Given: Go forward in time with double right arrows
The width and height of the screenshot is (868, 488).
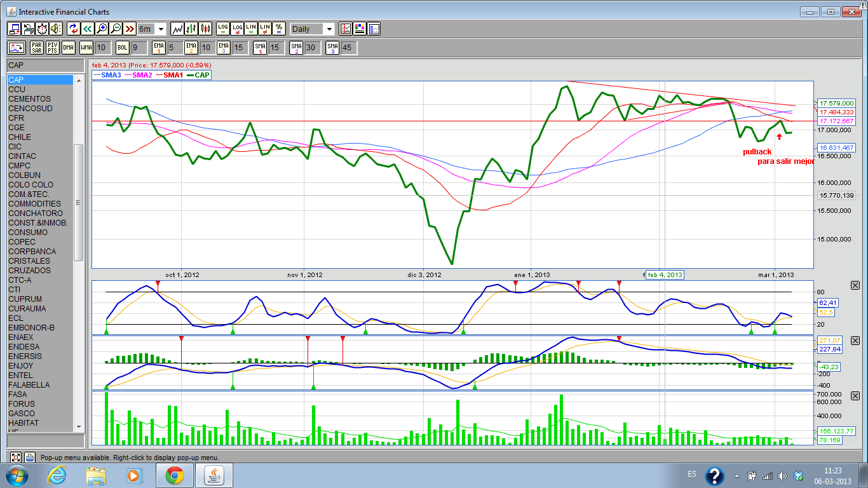Looking at the screenshot, I should [x=130, y=29].
